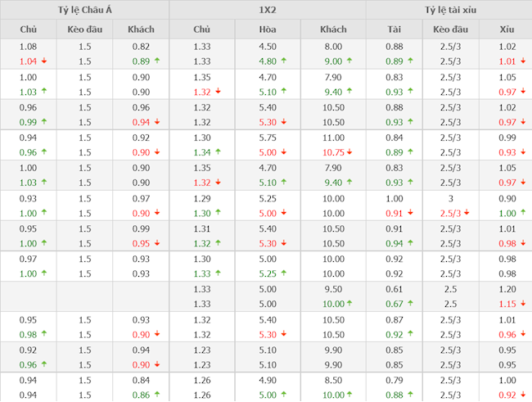Select the 11.00 away odds cell
This screenshot has width=532, height=402.
click(x=332, y=138)
